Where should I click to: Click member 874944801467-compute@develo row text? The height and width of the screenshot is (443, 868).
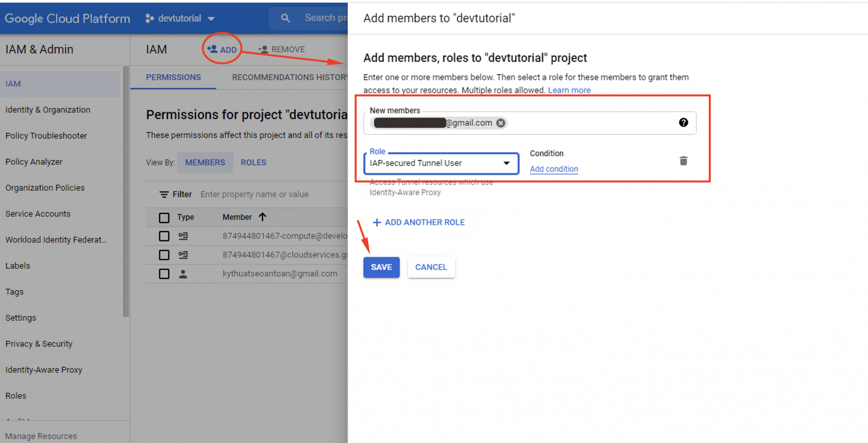(285, 236)
